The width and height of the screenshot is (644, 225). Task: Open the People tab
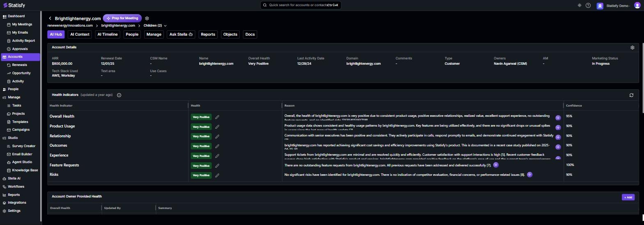point(132,34)
